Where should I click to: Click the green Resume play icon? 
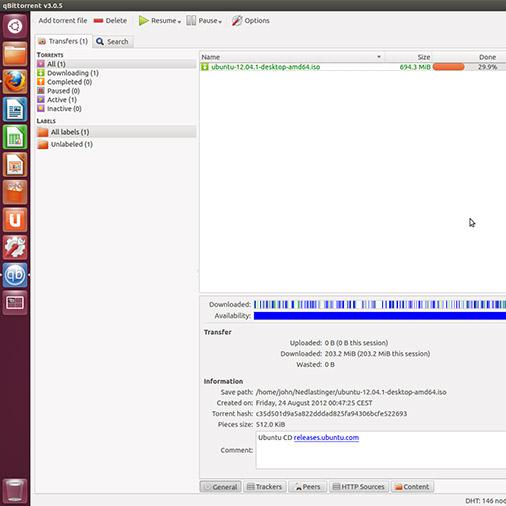(143, 21)
